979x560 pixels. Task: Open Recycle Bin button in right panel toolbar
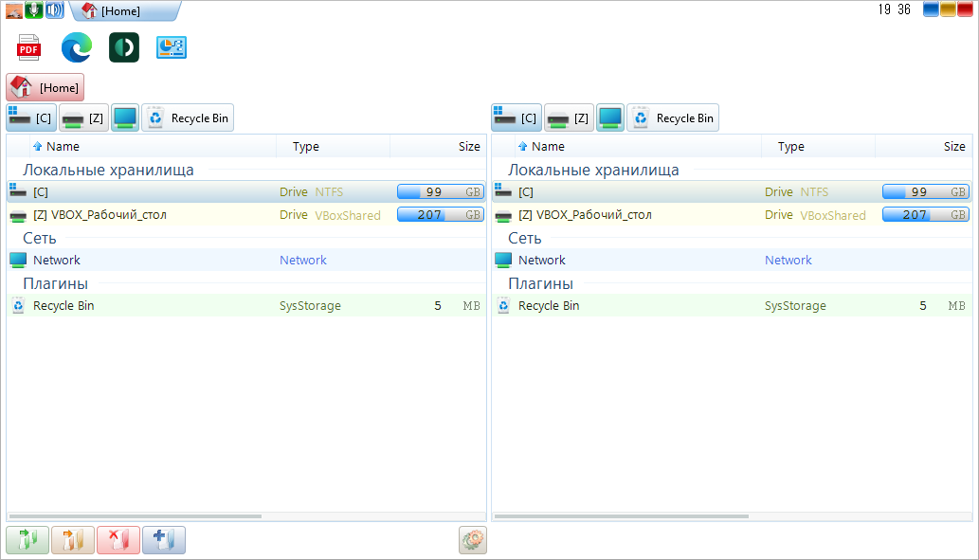(673, 118)
